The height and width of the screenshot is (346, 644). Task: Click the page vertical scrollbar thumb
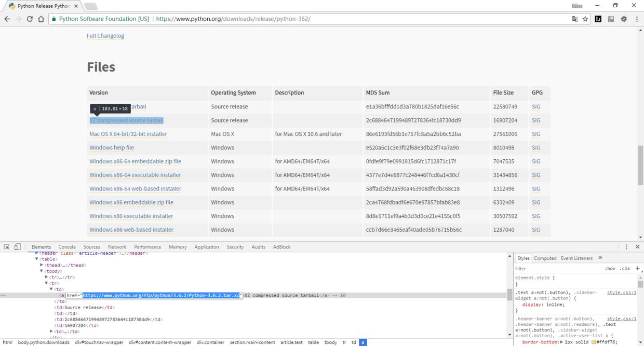tap(640, 165)
